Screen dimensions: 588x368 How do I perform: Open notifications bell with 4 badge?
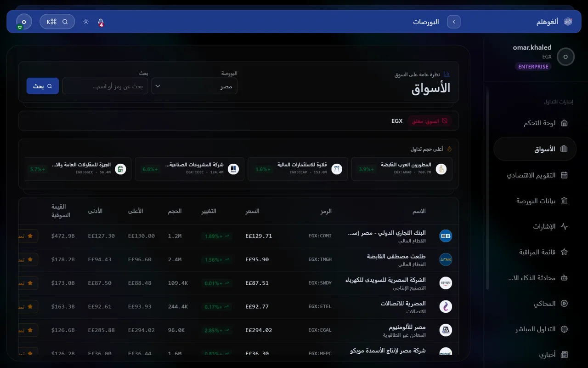click(101, 22)
